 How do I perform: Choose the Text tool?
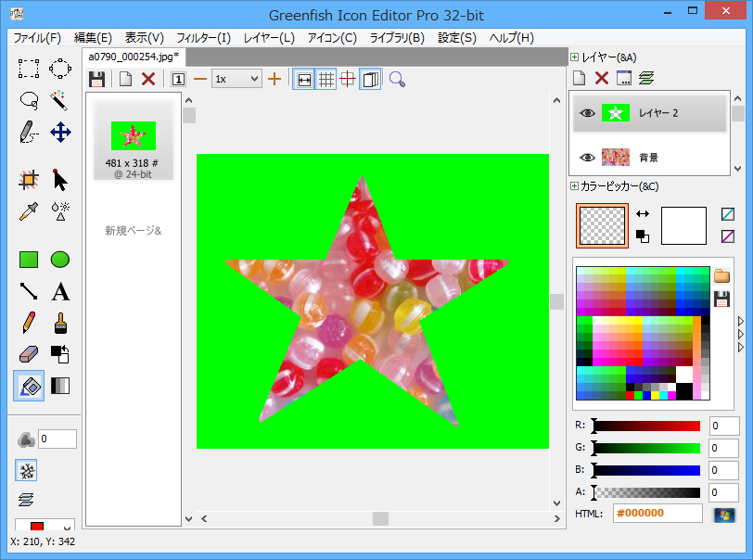60,292
